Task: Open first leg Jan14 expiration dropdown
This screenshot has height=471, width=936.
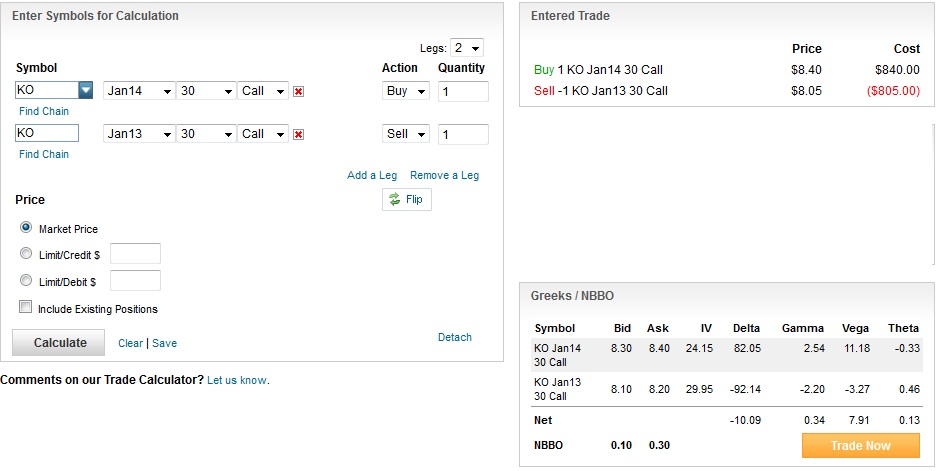Action: pyautogui.click(x=139, y=91)
